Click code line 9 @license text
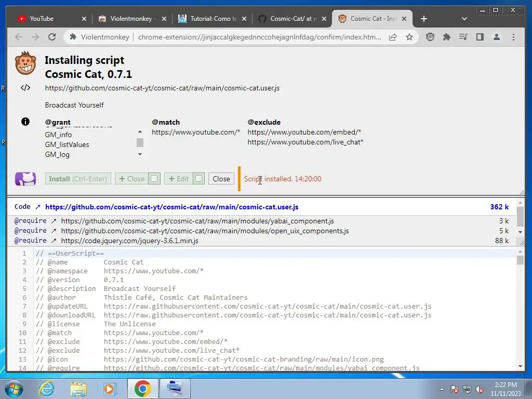The width and height of the screenshot is (532, 399). point(96,324)
